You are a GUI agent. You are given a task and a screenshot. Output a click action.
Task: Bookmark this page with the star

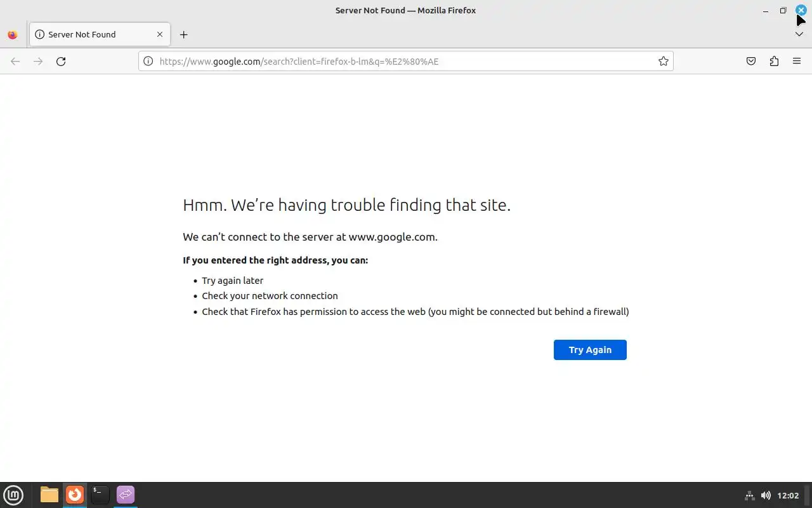click(x=663, y=62)
